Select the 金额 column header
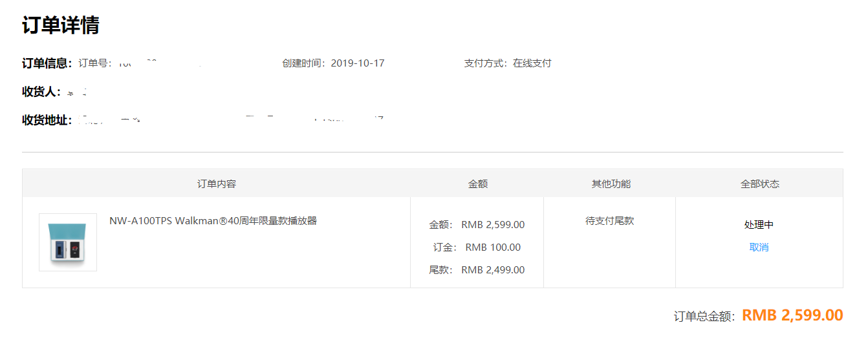The width and height of the screenshot is (868, 347). click(478, 184)
